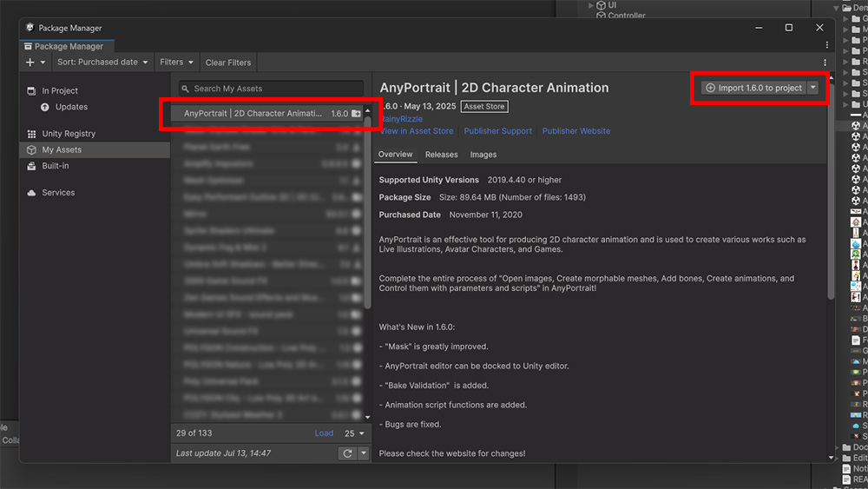Open the Import button dropdown arrow
This screenshot has height=489, width=868.
pos(813,88)
